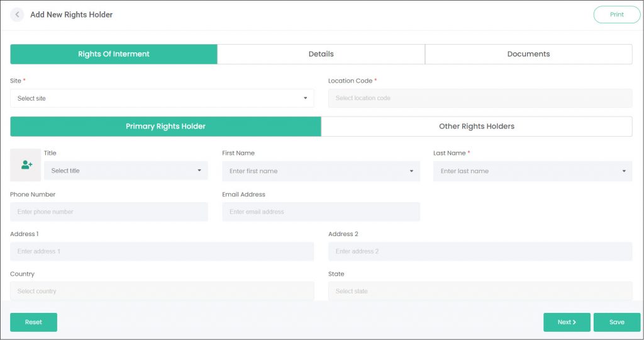The image size is (644, 340).
Task: Open the First Name dropdown arrow
Action: (411, 171)
